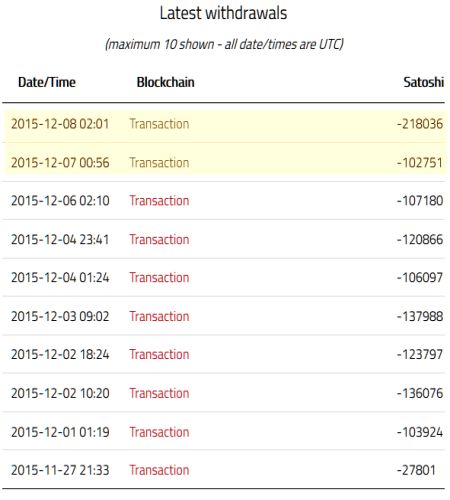450x500 pixels.
Task: Click the Latest withdrawals heading
Action: click(x=223, y=13)
